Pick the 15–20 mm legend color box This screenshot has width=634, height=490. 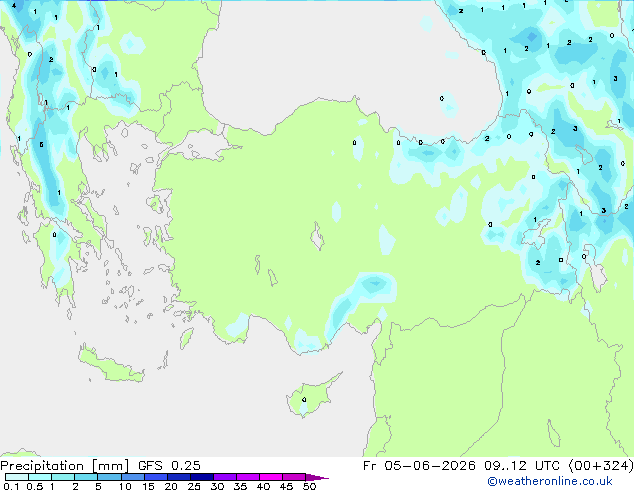coord(155,477)
